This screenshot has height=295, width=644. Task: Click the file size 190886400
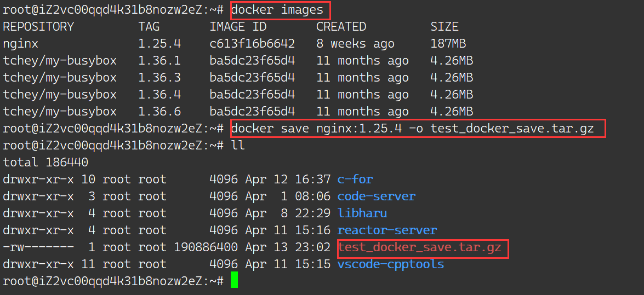tap(206, 247)
